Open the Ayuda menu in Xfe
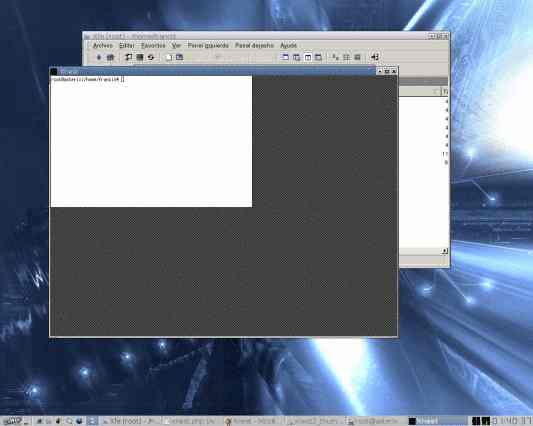 point(288,46)
